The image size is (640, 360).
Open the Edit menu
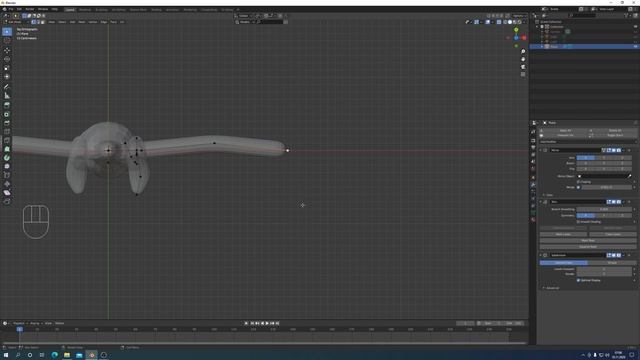click(x=19, y=9)
